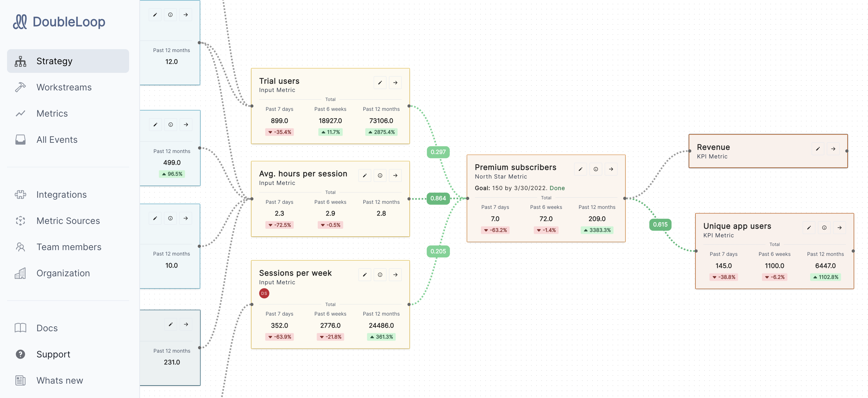Image resolution: width=868 pixels, height=398 pixels.
Task: Select the Organization building icon
Action: point(20,273)
